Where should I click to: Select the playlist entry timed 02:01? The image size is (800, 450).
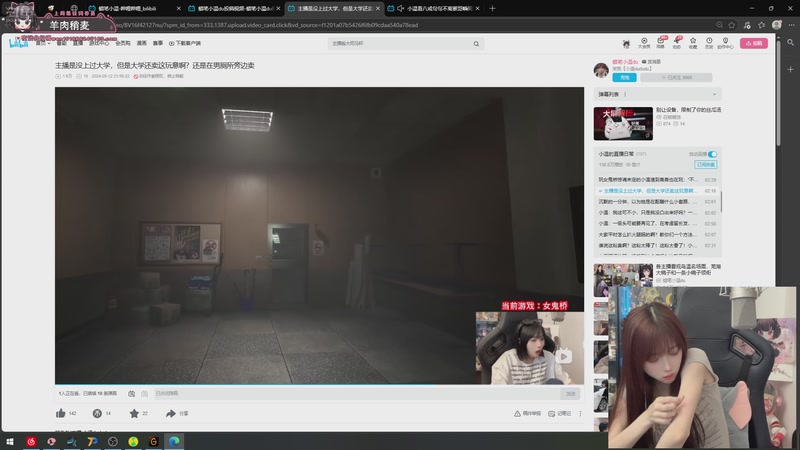(657, 202)
